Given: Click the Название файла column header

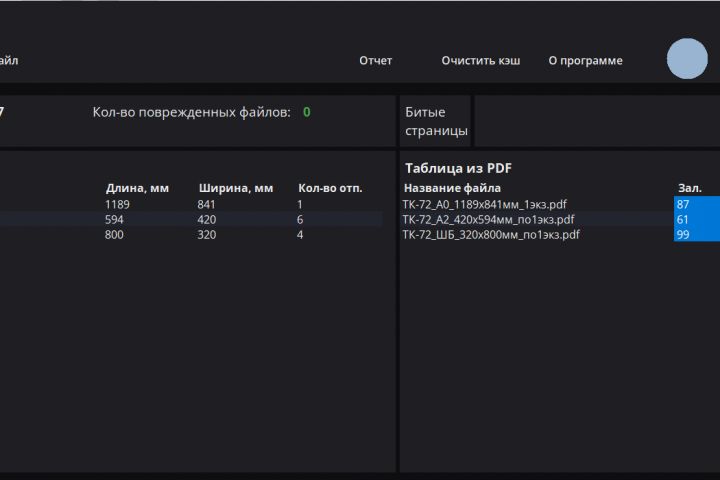Looking at the screenshot, I should (452, 188).
